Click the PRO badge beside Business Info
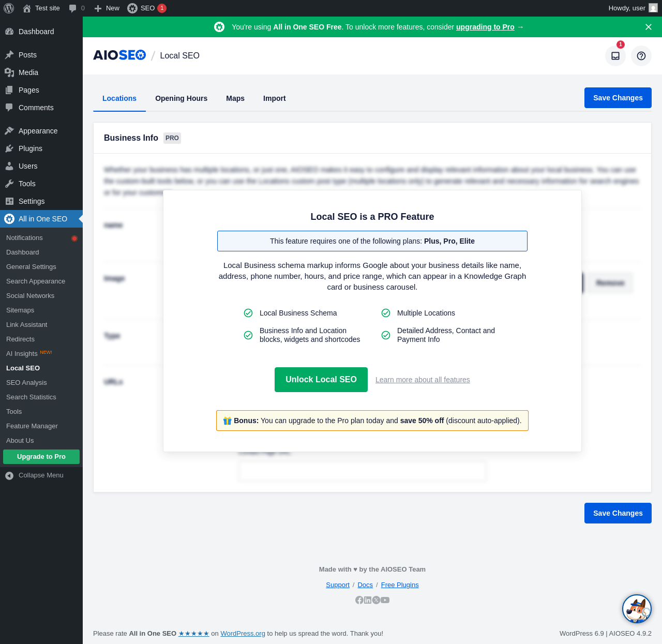This screenshot has height=644, width=662. coord(172,138)
